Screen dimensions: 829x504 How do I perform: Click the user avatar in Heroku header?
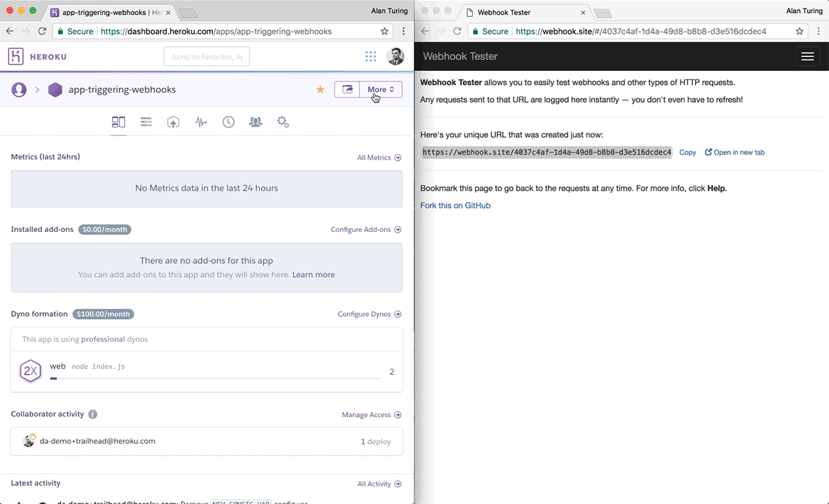[395, 57]
